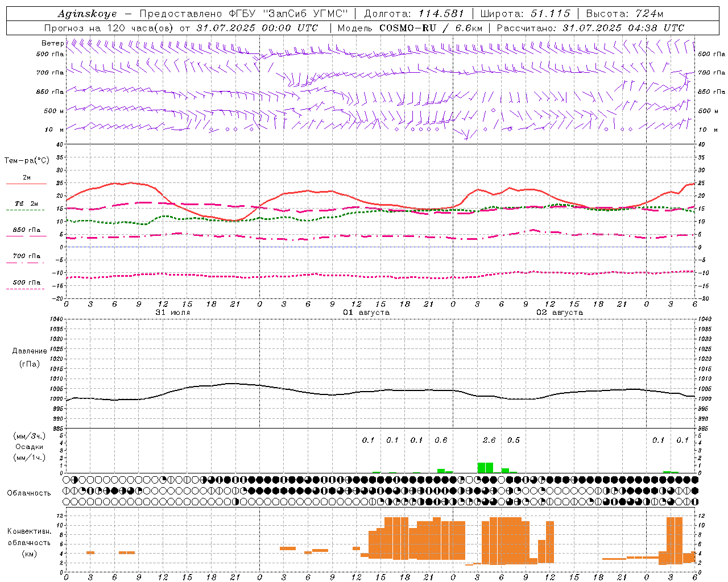Click the Aginskoye station title
728x582 pixels.
point(87,14)
